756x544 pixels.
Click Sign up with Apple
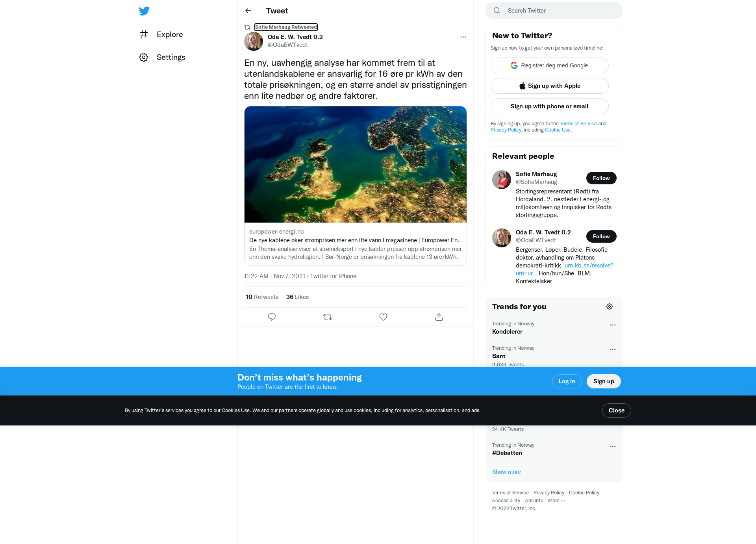550,86
